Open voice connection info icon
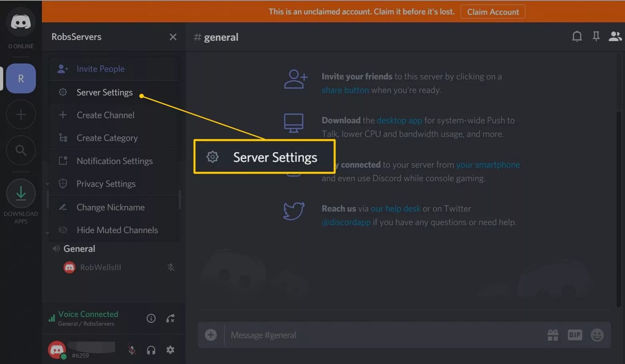The width and height of the screenshot is (625, 364). 151,318
